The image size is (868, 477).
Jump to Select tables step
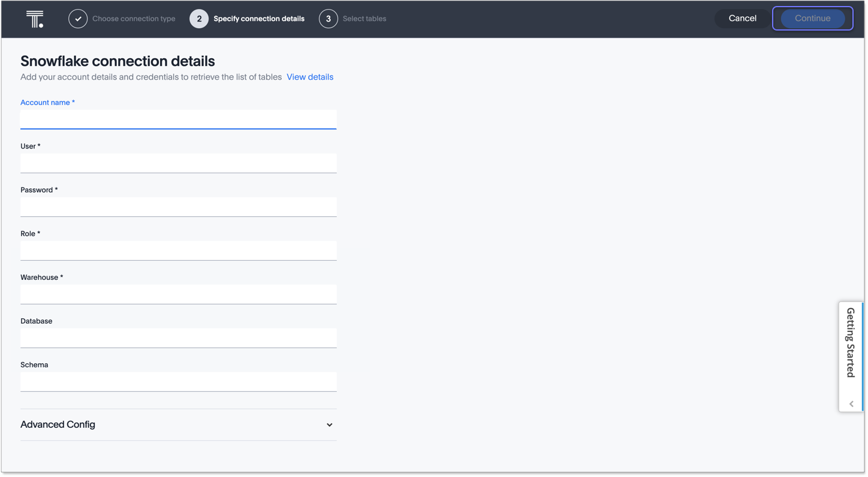pos(364,19)
